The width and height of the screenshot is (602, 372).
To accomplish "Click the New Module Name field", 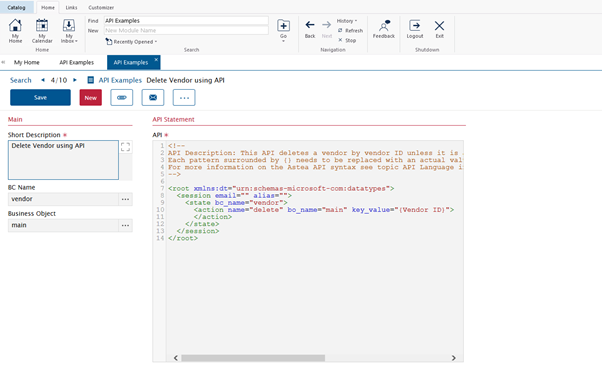I will point(186,30).
